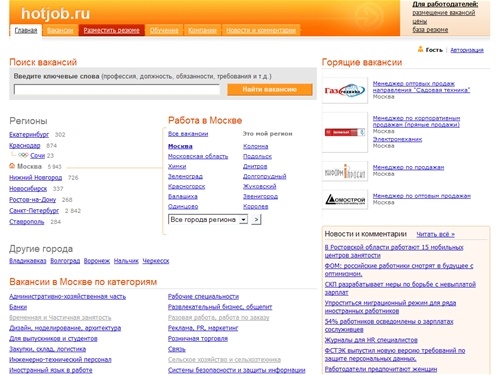Open the цены link for employers
Image resolution: width=500 pixels, height=375 pixels.
pos(419,21)
